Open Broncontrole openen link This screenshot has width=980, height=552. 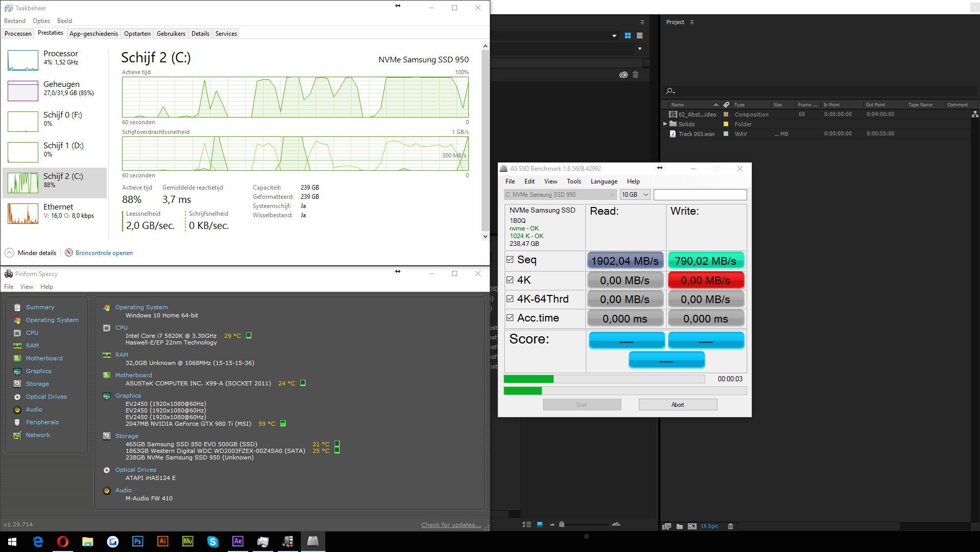tap(104, 253)
